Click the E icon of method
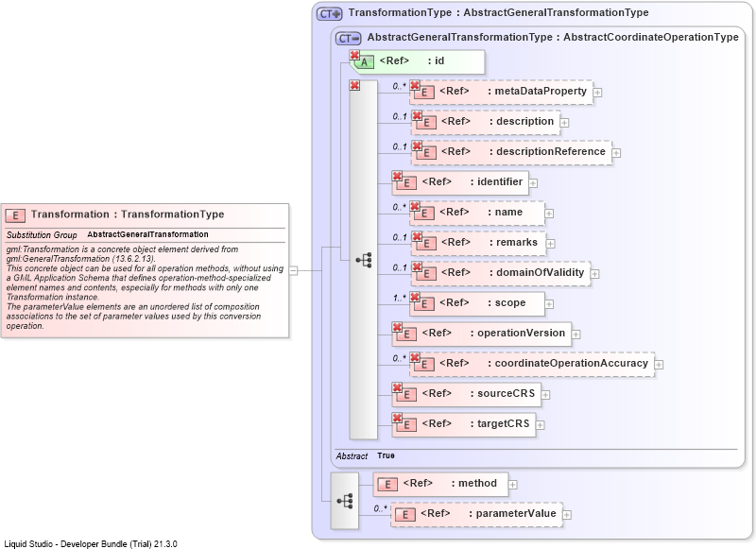Screen dimensions: 756x549 point(387,485)
